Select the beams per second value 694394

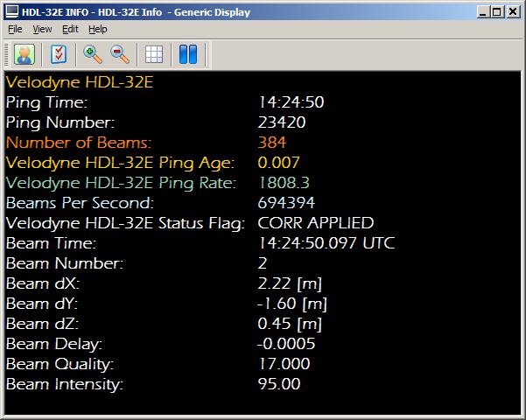286,203
